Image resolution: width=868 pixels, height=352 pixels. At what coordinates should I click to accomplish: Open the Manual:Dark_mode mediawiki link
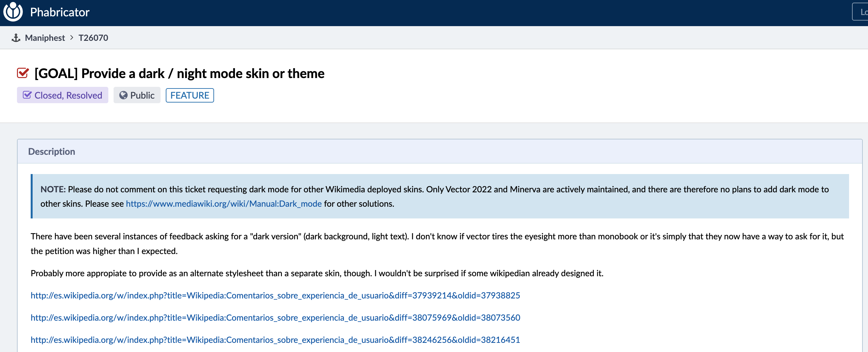pos(224,204)
